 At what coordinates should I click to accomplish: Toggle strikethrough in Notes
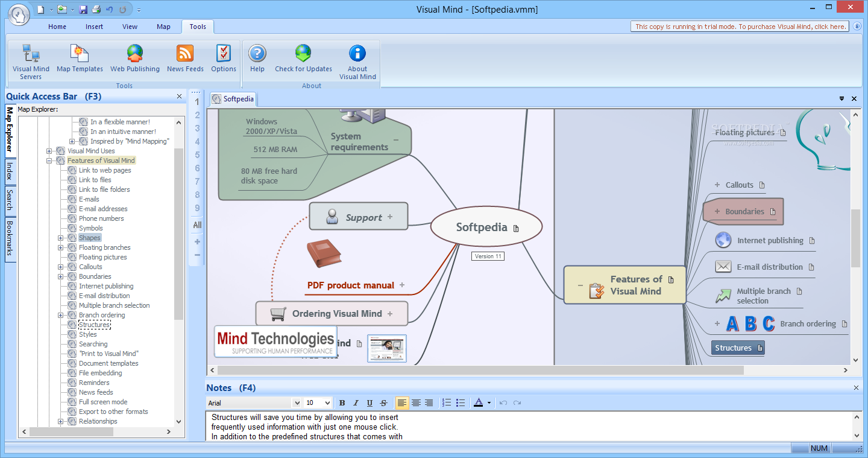coord(383,402)
